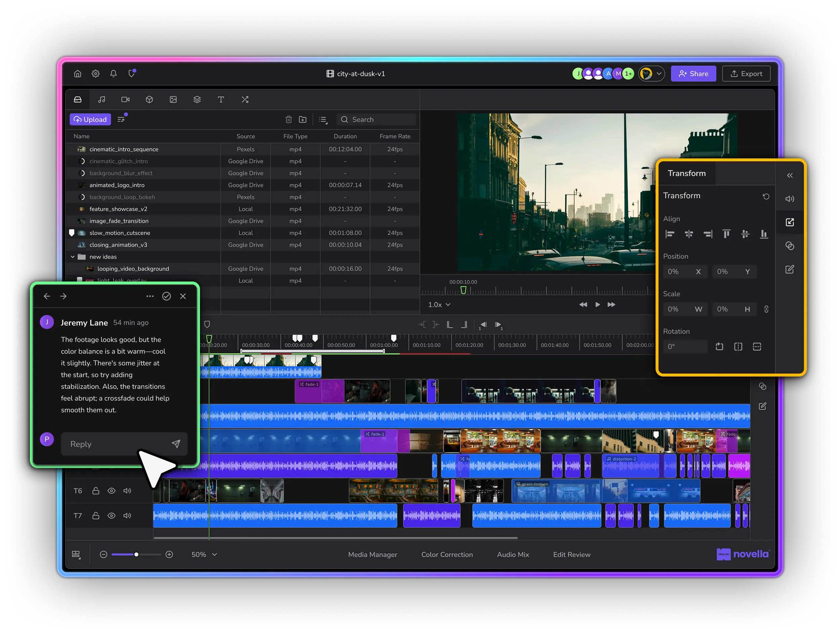The height and width of the screenshot is (634, 840).
Task: Switch to the Color Correction tab
Action: click(447, 554)
